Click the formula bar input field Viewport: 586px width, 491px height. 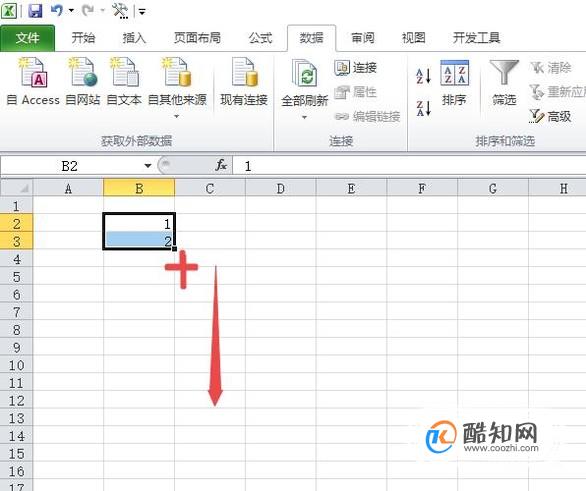[x=409, y=166]
